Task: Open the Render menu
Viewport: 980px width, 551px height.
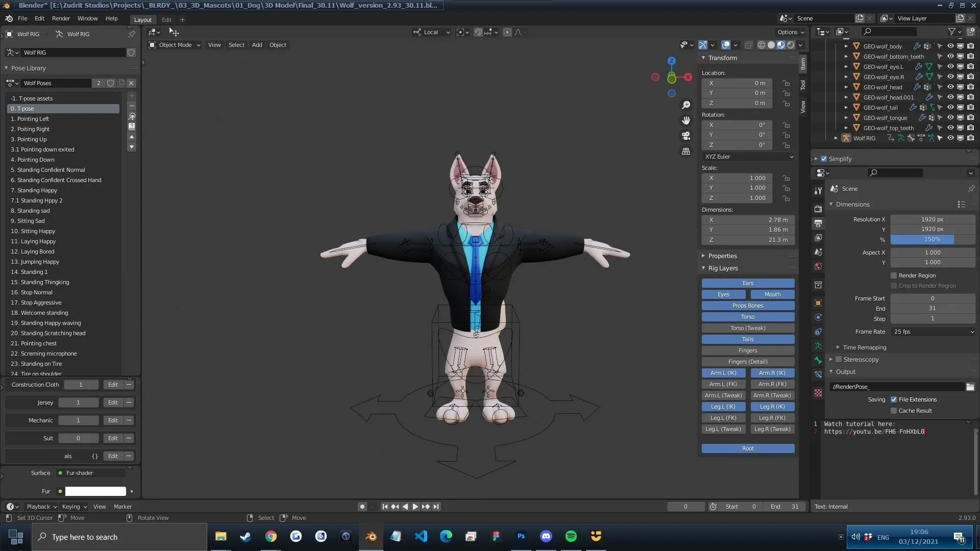Action: (61, 18)
